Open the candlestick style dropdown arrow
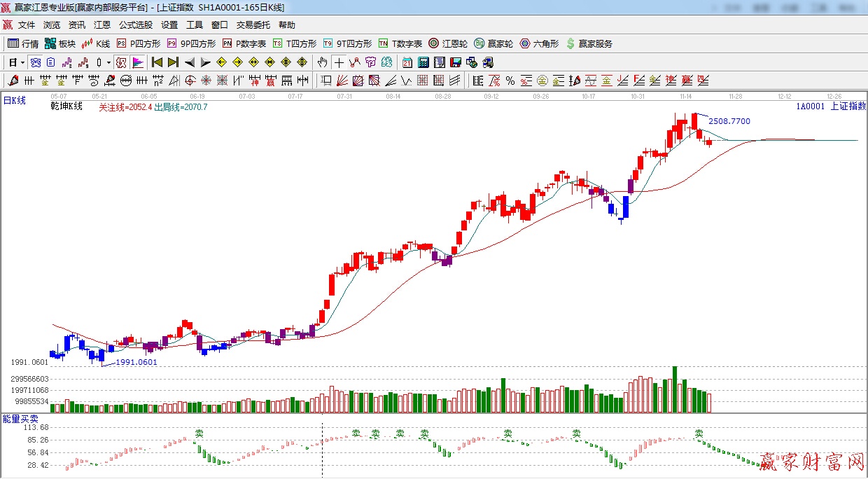Screen dimensions: 868x479 point(108,62)
